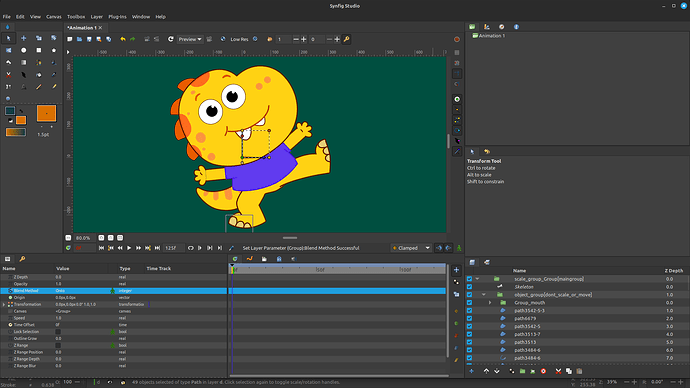This screenshot has width=690, height=388.
Task: Click the green Redo arrow
Action: point(132,39)
